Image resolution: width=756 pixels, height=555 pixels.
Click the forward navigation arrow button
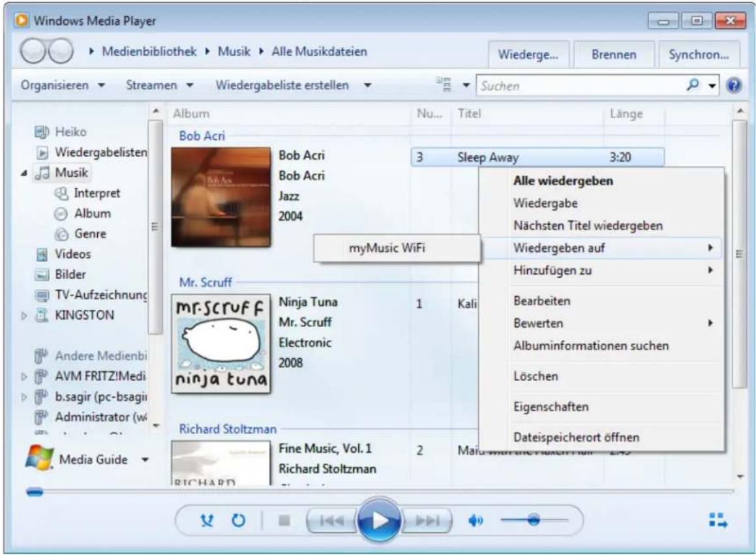tap(61, 51)
